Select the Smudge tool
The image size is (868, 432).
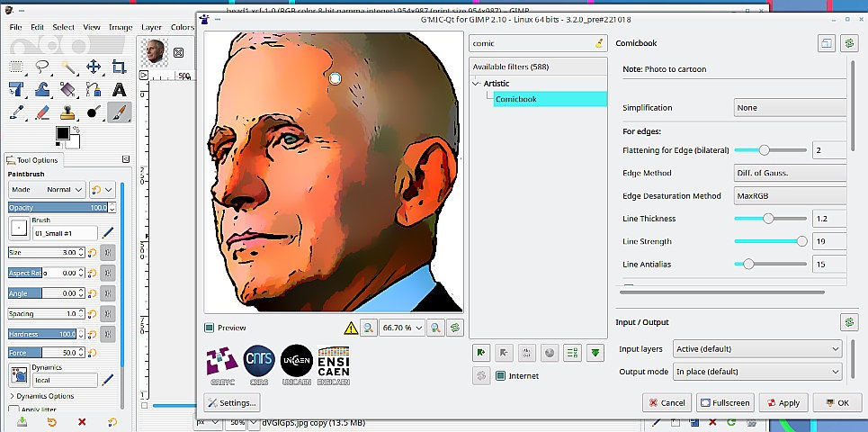coord(94,112)
